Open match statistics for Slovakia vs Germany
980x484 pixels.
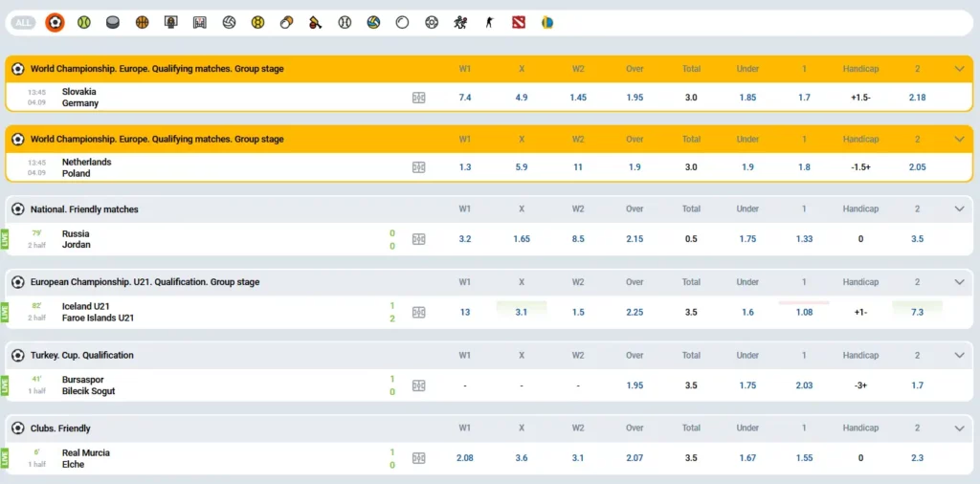pyautogui.click(x=418, y=98)
